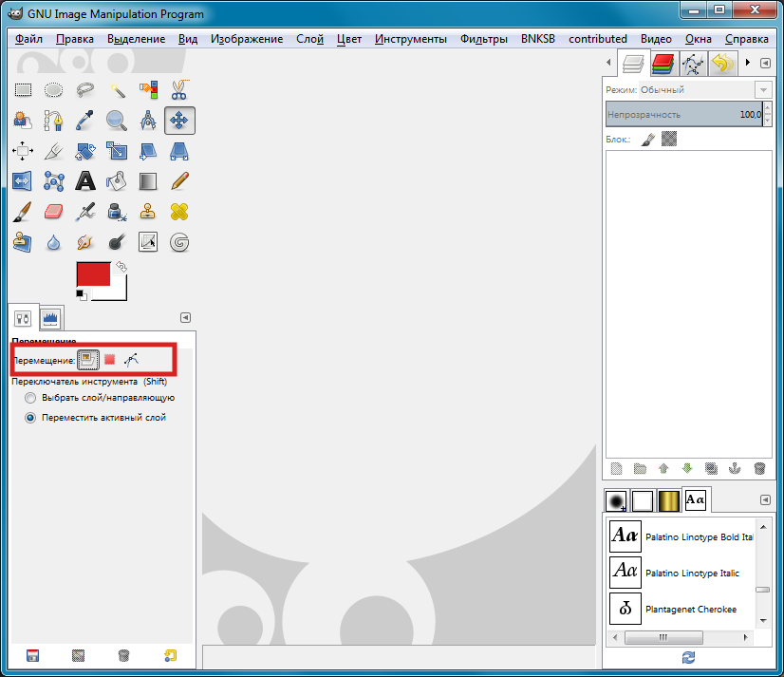Open the Файл menu
This screenshot has height=677, width=784.
click(28, 39)
